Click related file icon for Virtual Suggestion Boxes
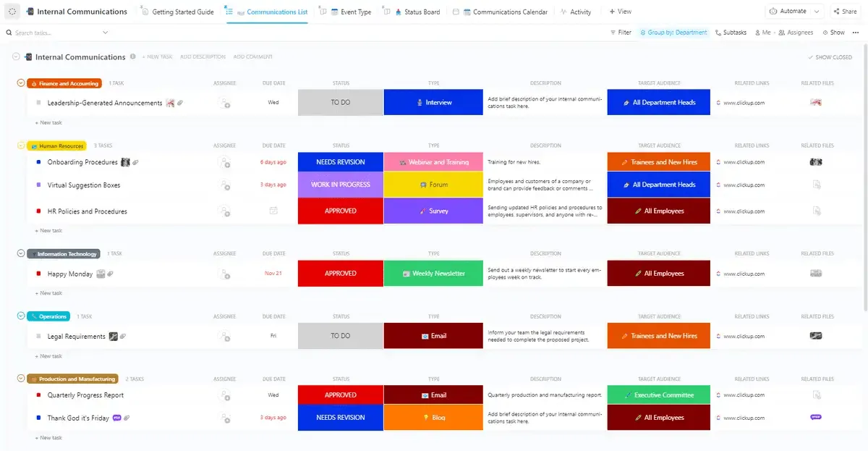This screenshot has width=868, height=451. (816, 185)
